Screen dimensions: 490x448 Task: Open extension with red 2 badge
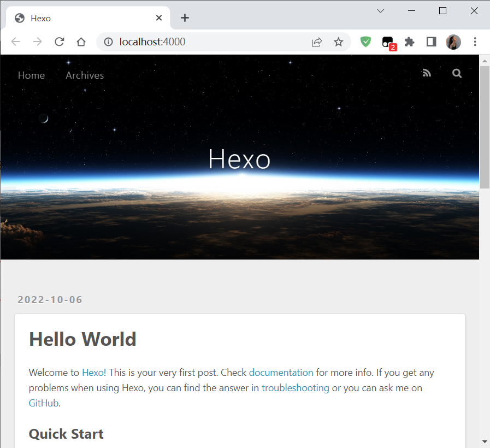point(389,43)
